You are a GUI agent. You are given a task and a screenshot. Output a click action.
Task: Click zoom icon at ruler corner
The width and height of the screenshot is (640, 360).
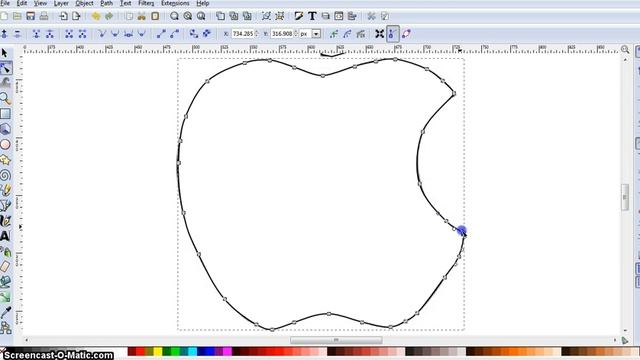pos(625,49)
